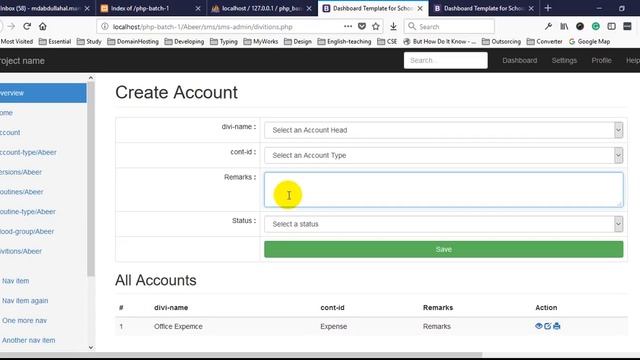
Task: Open 'But How Do It Know' bookmark
Action: pyautogui.click(x=440, y=42)
